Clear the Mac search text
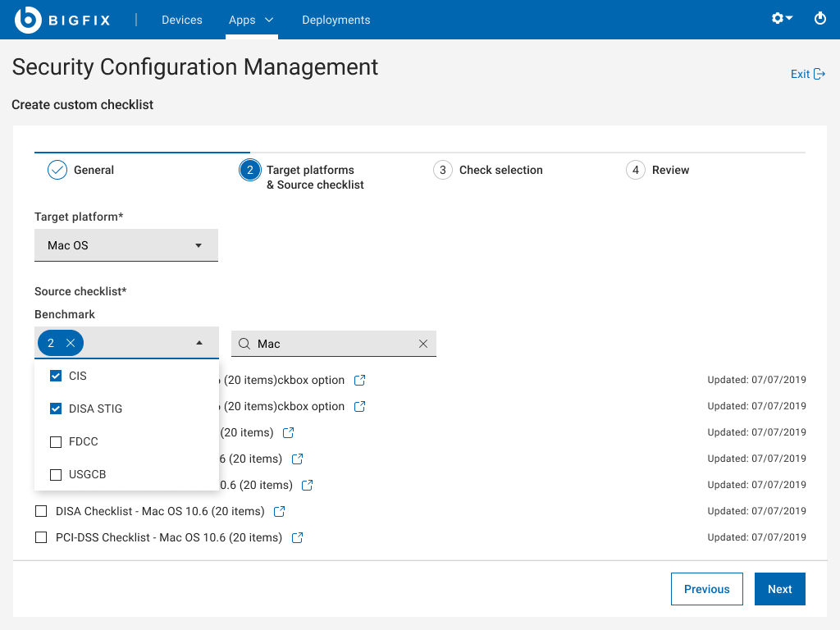 click(x=423, y=344)
